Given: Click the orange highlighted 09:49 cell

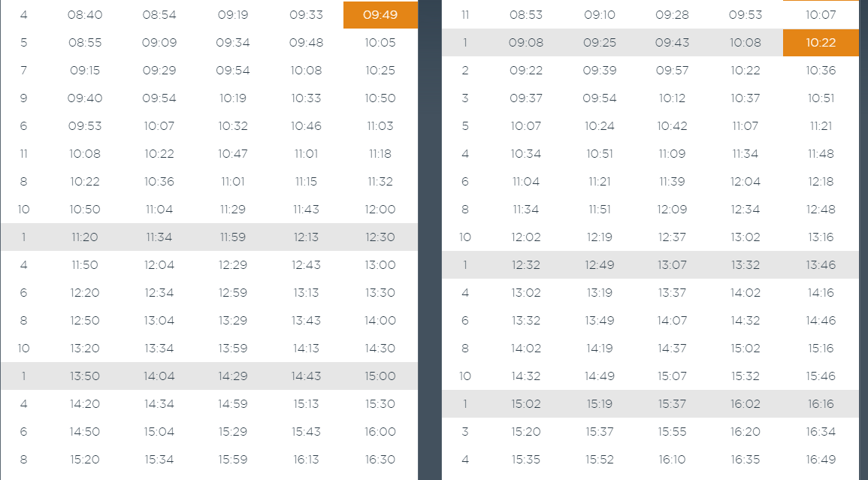Looking at the screenshot, I should 380,15.
